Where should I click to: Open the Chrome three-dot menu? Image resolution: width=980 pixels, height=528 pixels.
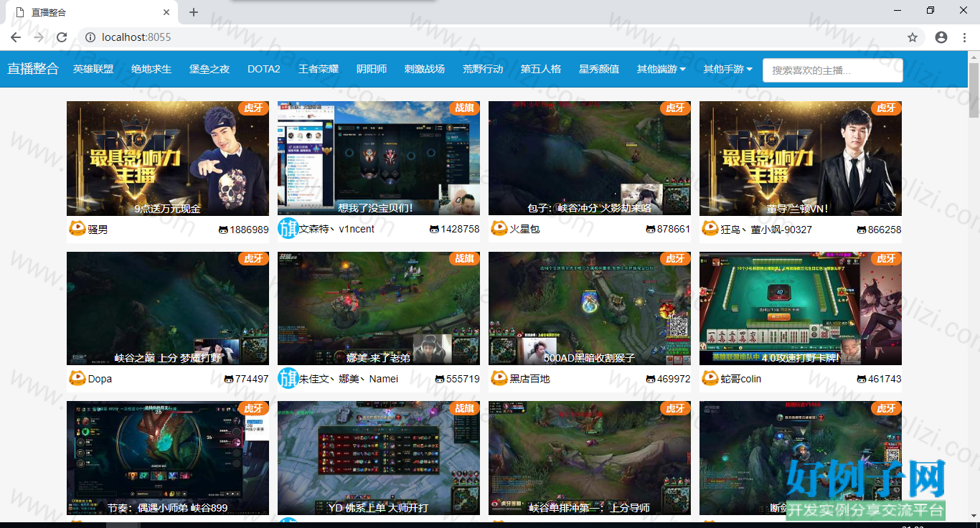964,37
